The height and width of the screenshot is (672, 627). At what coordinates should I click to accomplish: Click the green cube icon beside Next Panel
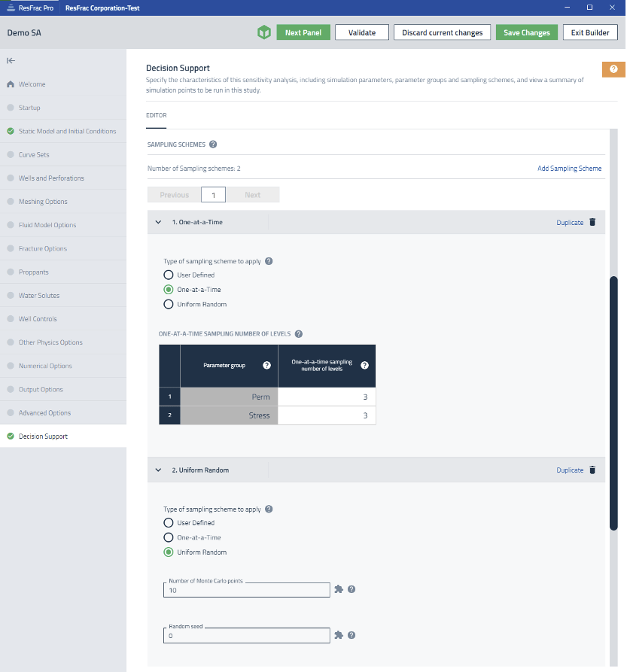point(264,32)
